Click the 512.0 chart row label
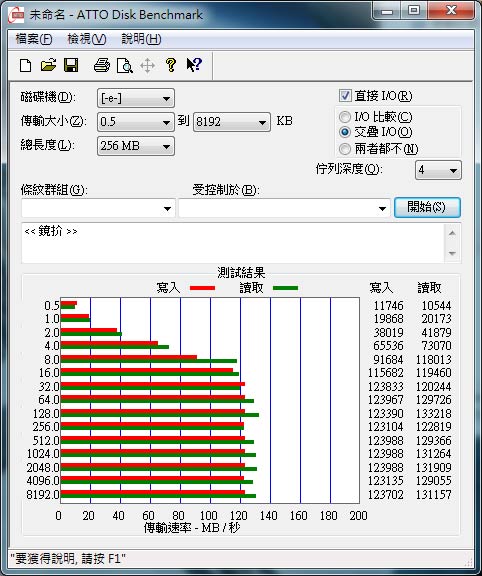482x576 pixels. [x=46, y=440]
